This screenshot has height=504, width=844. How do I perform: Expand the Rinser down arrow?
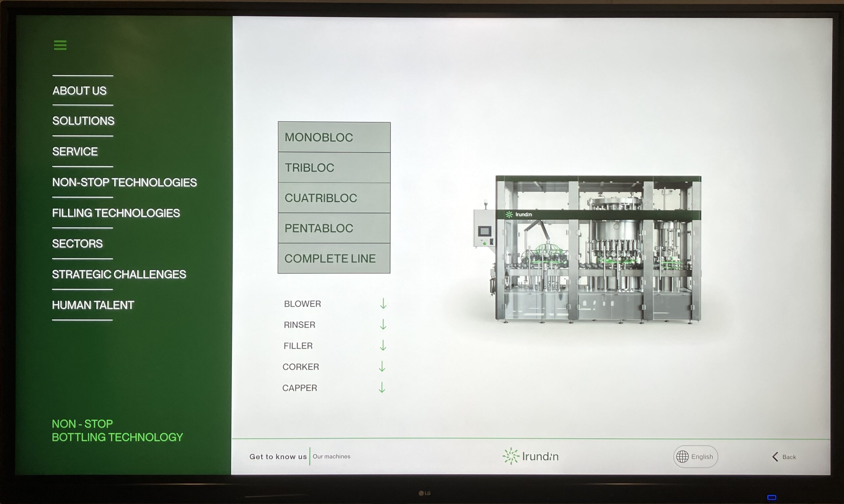[x=383, y=324]
